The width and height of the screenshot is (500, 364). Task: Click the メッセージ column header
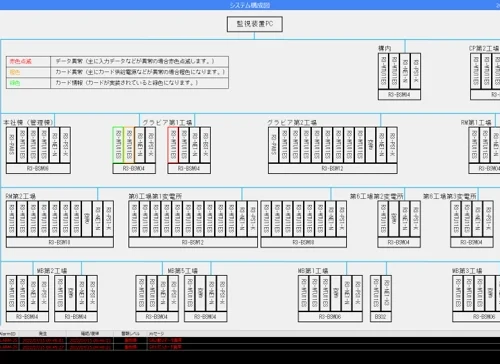(x=156, y=333)
